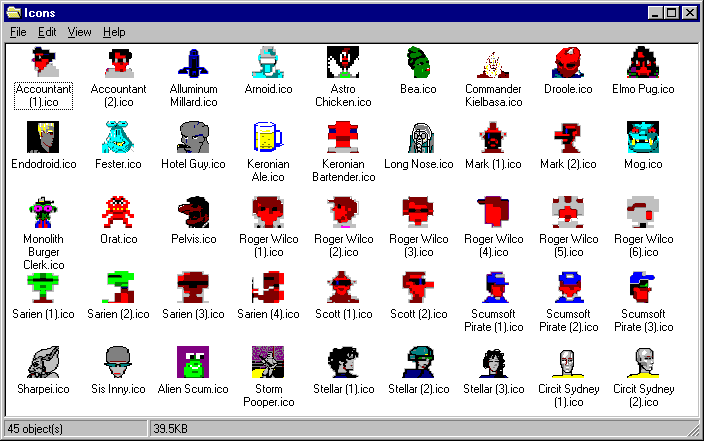This screenshot has height=441, width=704.
Task: Select the Sis Inny.ico icon
Action: (x=119, y=362)
